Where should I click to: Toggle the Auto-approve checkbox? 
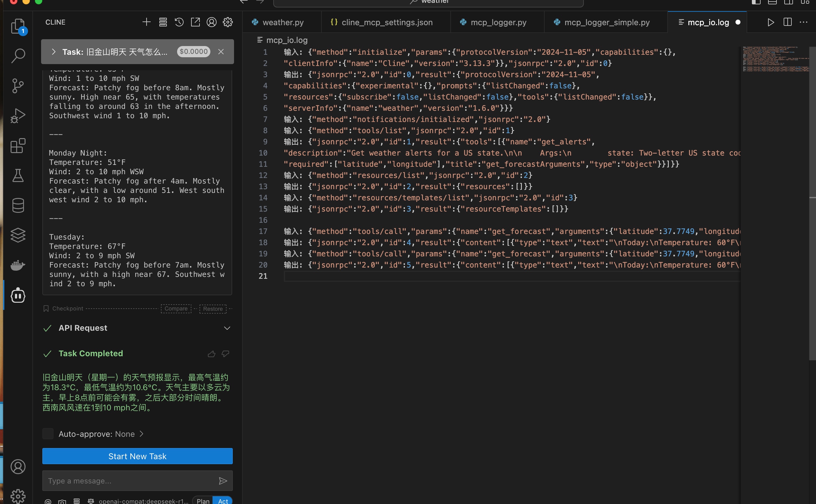click(48, 434)
